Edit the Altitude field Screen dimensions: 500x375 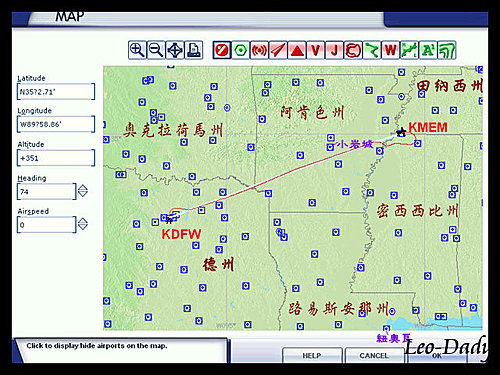pyautogui.click(x=56, y=158)
